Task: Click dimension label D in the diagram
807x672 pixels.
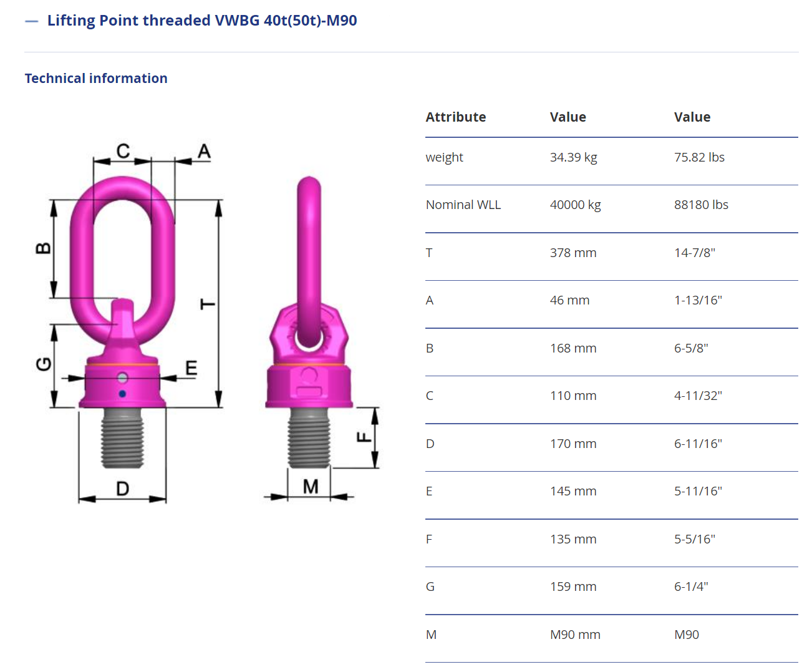Action: (123, 489)
